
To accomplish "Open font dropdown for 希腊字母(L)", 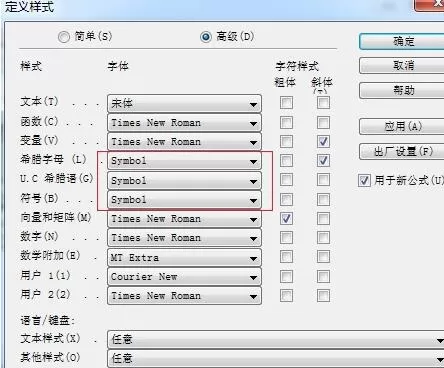I will [184, 161].
